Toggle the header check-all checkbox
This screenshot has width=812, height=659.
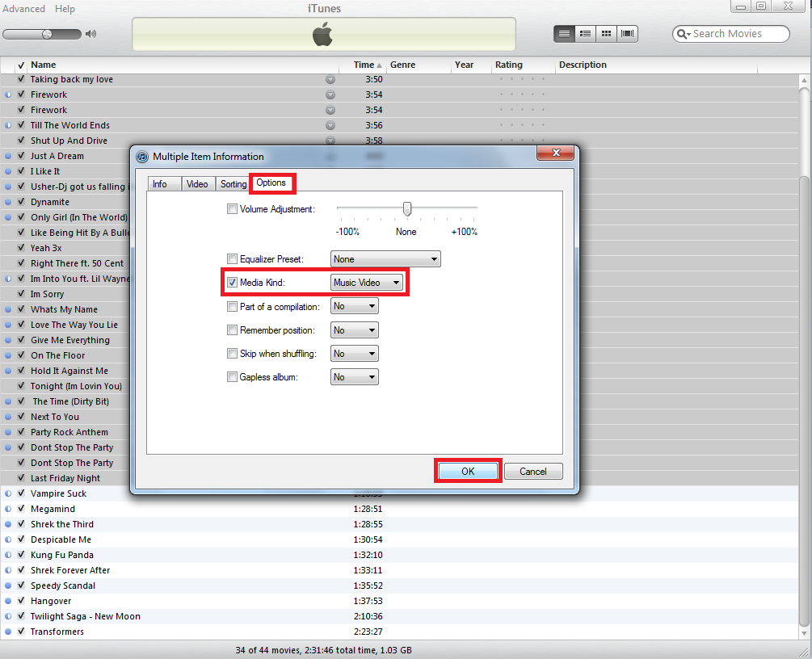pos(21,65)
